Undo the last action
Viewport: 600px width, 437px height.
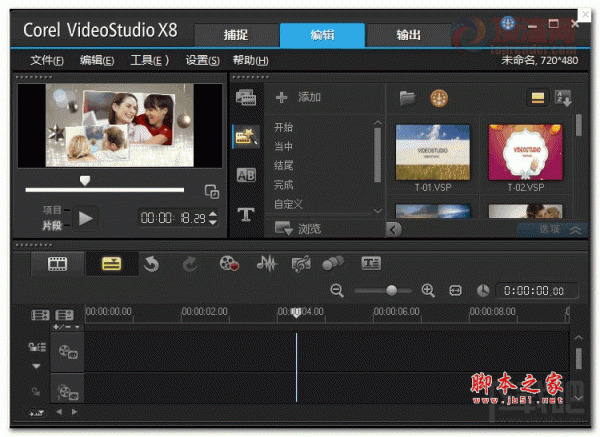[x=152, y=264]
